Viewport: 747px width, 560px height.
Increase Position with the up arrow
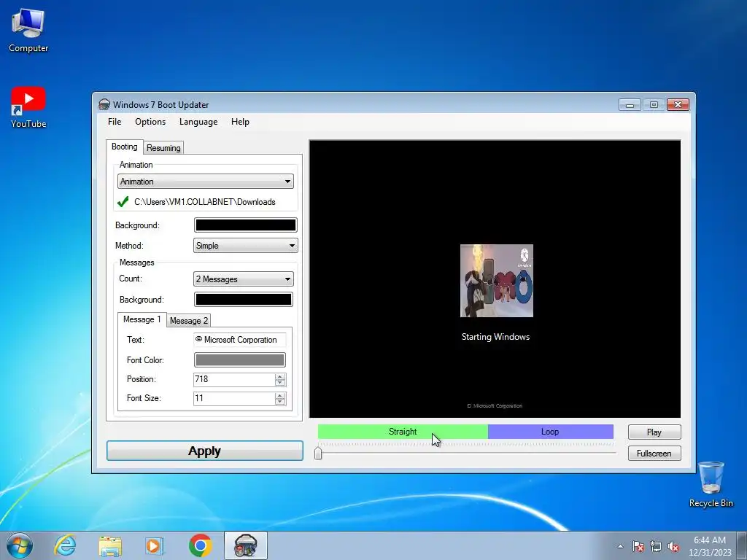tap(280, 377)
